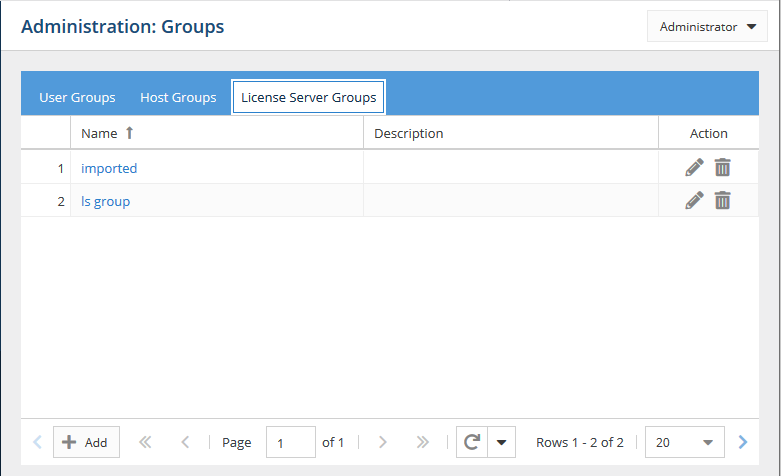This screenshot has height=476, width=781.
Task: Edit the imported group with pencil icon
Action: [x=694, y=167]
